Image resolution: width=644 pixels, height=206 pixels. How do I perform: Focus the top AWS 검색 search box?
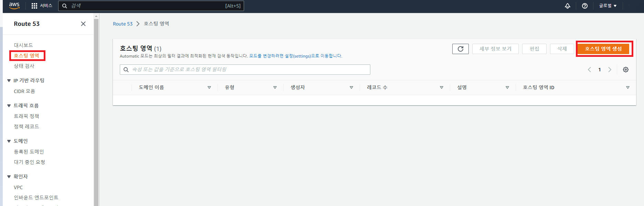(x=151, y=6)
